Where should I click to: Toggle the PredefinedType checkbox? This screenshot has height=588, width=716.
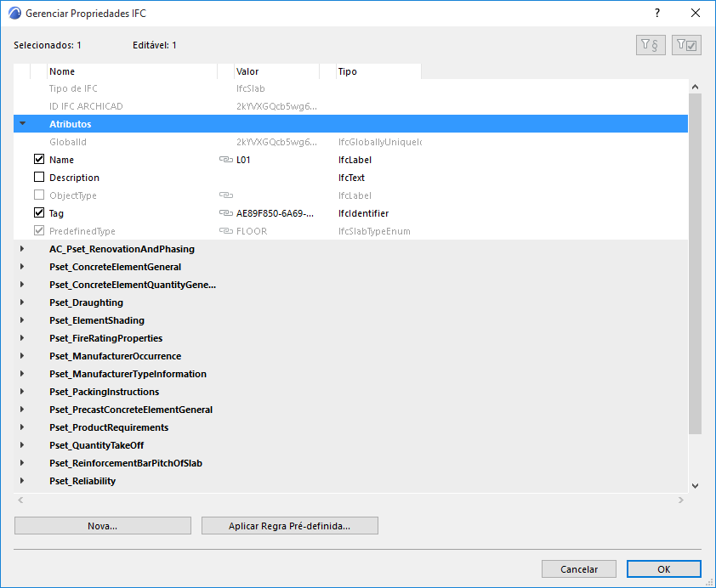click(x=39, y=230)
